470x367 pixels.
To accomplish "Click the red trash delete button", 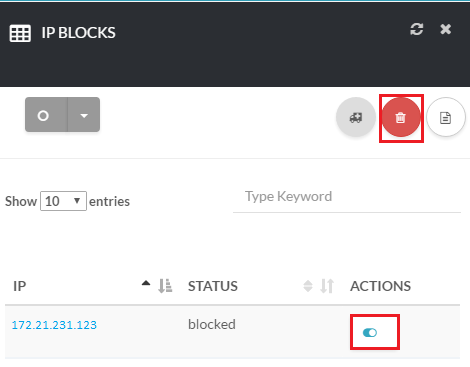I will [x=401, y=117].
